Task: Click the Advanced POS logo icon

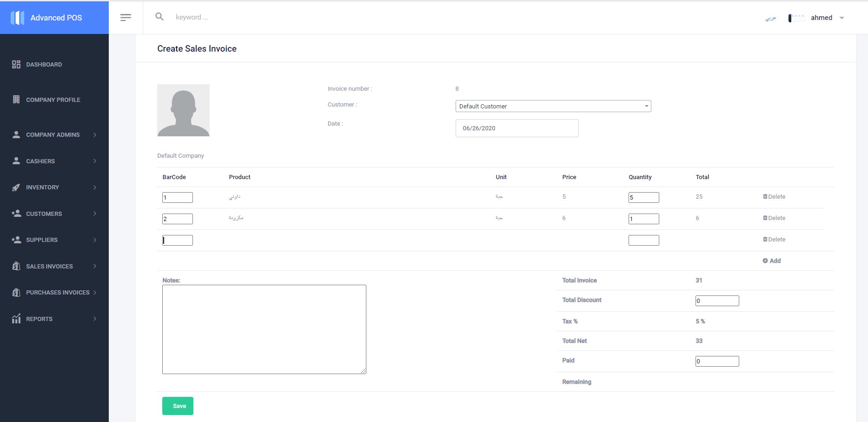Action: coord(17,18)
